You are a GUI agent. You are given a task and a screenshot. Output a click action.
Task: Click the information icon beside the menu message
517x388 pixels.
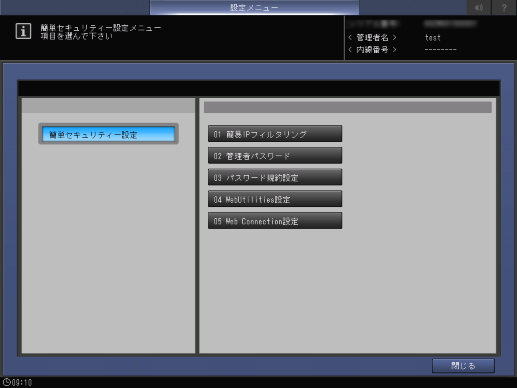pos(23,31)
